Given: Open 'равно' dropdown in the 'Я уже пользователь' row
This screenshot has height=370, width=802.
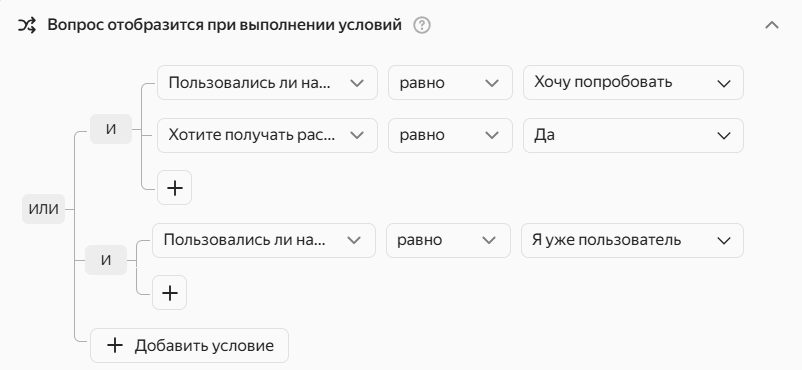Looking at the screenshot, I should point(448,240).
